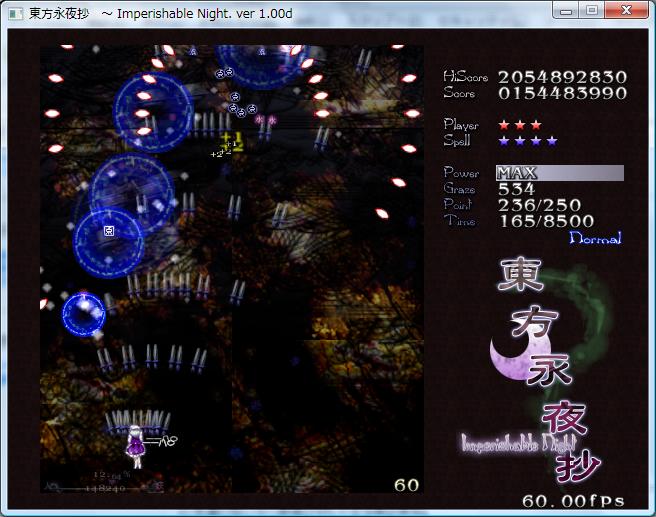Image resolution: width=656 pixels, height=517 pixels.
Task: Click the leftmost red Player life star
Action: [504, 125]
